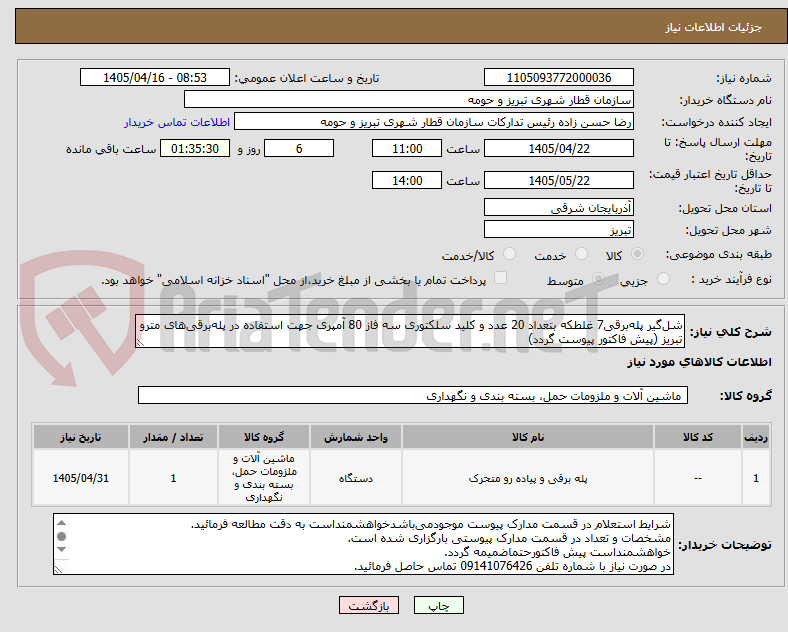Screen dimensions: 788x632
Task: Click the resize handle of the description box
Action: point(140,343)
